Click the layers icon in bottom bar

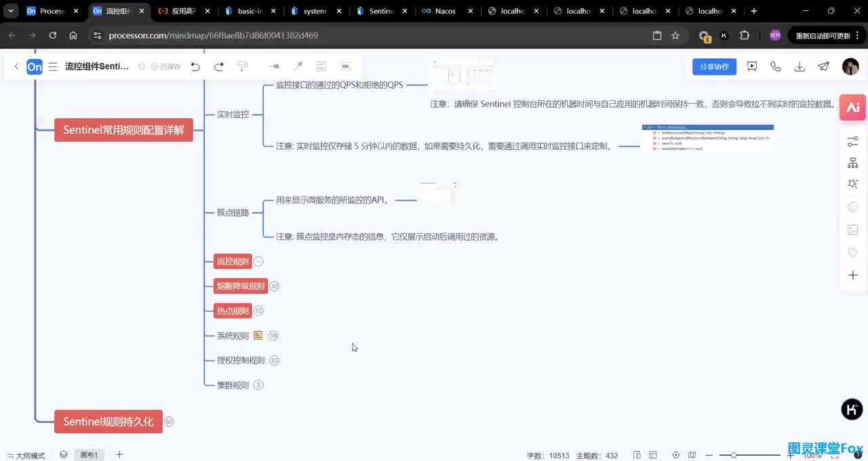[64, 455]
